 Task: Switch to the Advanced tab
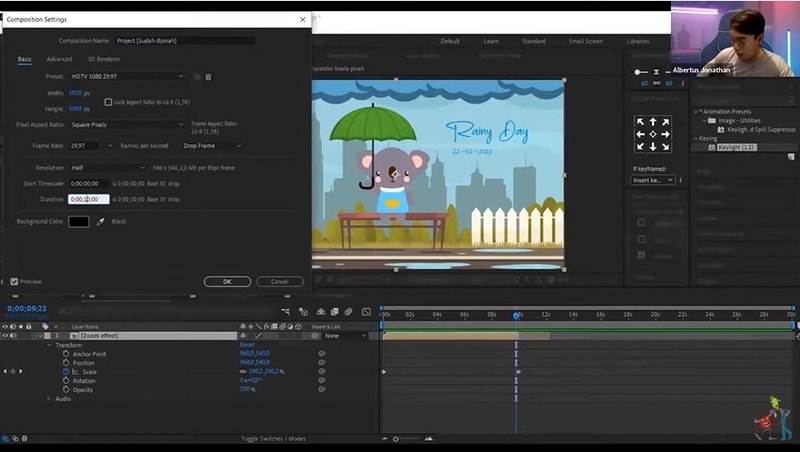pyautogui.click(x=59, y=59)
